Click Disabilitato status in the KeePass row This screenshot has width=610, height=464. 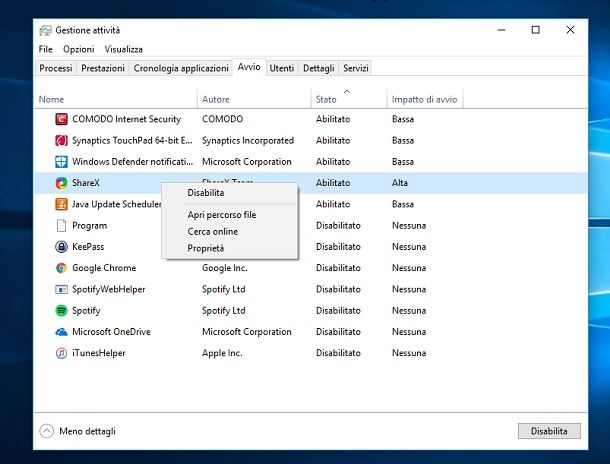[338, 247]
